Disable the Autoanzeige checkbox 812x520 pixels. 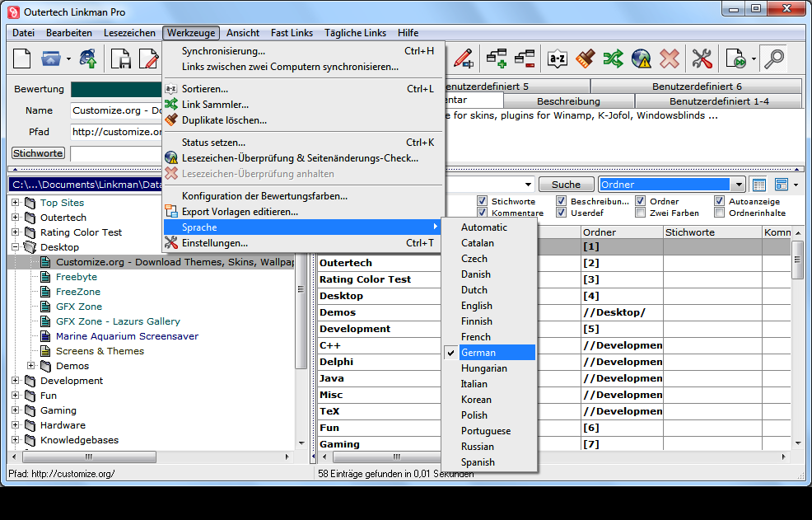coord(719,201)
